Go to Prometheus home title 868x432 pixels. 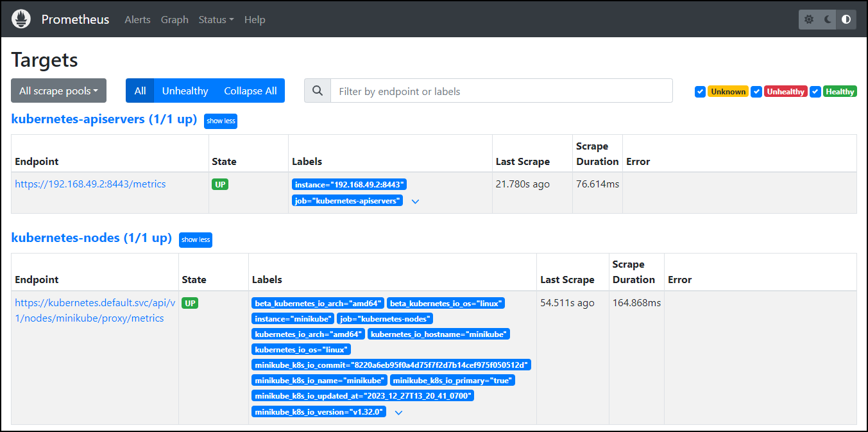click(76, 19)
